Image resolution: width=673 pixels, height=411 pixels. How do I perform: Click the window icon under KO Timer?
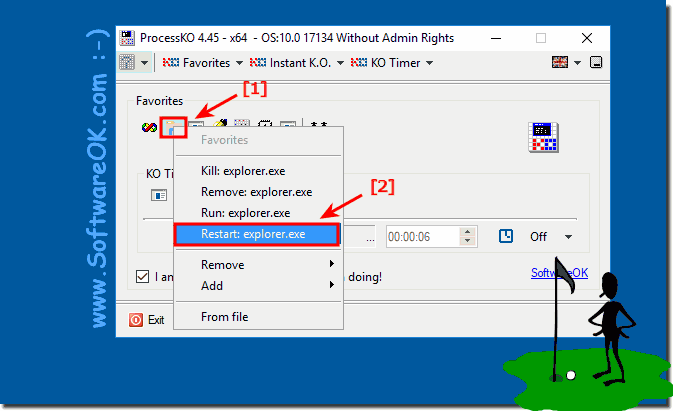coord(159,196)
